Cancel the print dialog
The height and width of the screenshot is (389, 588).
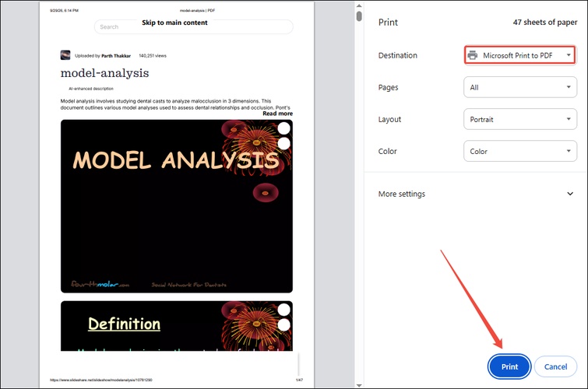point(555,366)
